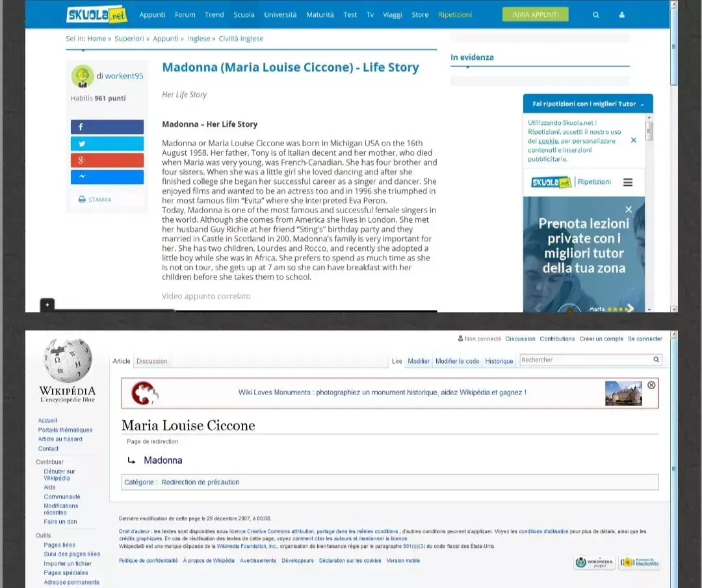This screenshot has width=702, height=588.
Task: Open Università in Skuola navigation
Action: click(280, 15)
